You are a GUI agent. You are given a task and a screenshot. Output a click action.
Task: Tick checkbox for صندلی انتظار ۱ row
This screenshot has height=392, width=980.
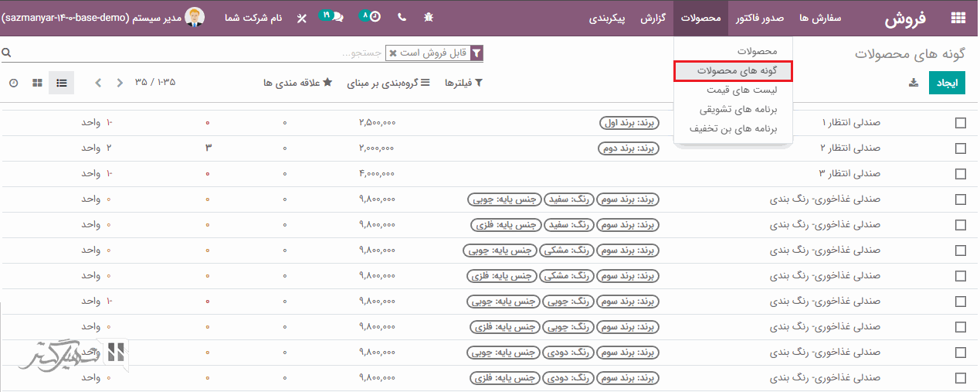point(960,123)
